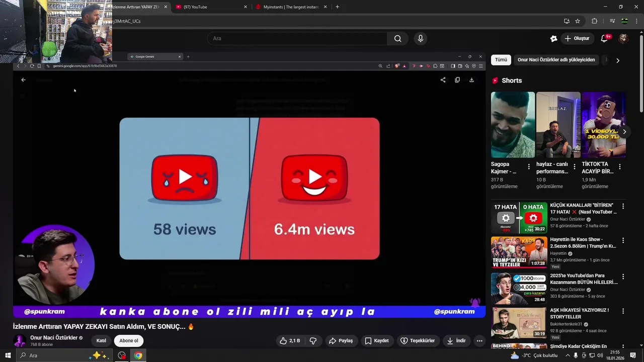This screenshot has height=362, width=644.
Task: Open more actions three-dot menu under video
Action: pos(479,340)
